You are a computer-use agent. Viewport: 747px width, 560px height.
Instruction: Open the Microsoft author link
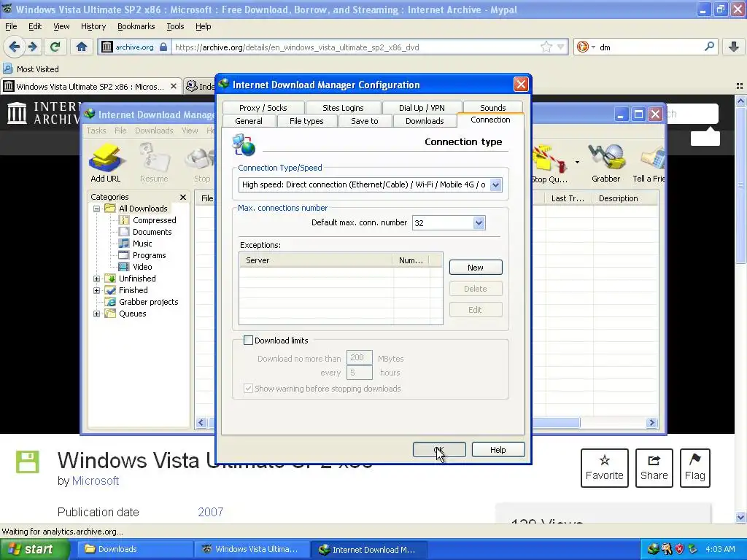[x=96, y=481]
